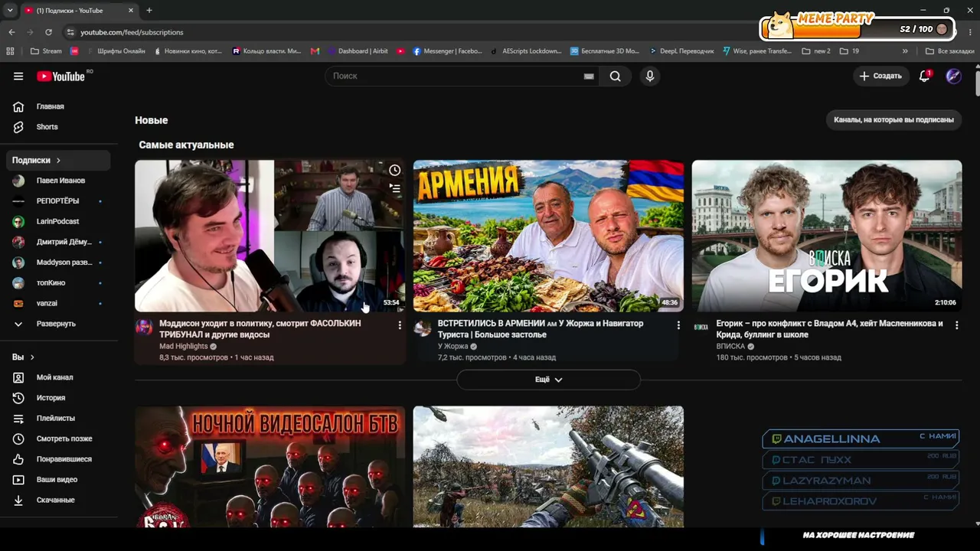Image resolution: width=980 pixels, height=551 pixels.
Task: Play the Армения video thumbnail
Action: [x=548, y=236]
